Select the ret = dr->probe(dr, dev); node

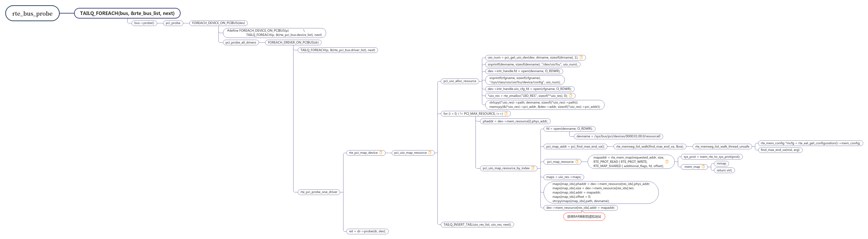pyautogui.click(x=367, y=231)
